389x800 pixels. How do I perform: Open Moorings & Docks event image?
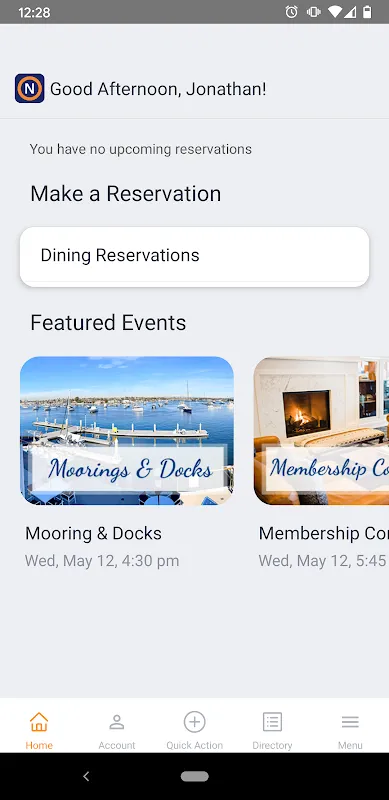click(x=127, y=431)
